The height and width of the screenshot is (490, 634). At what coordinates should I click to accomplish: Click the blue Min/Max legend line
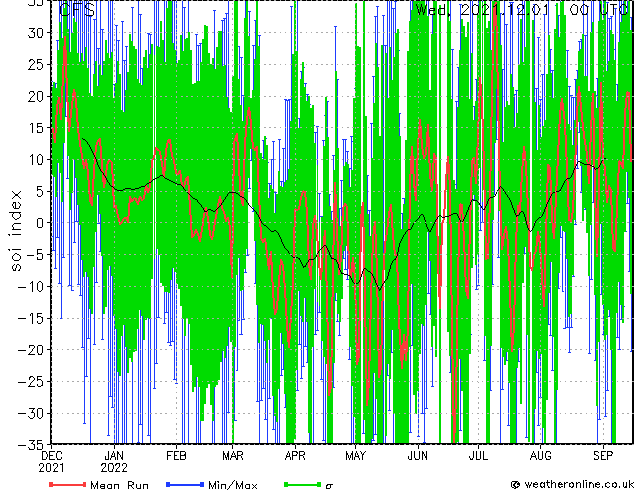pos(185,484)
